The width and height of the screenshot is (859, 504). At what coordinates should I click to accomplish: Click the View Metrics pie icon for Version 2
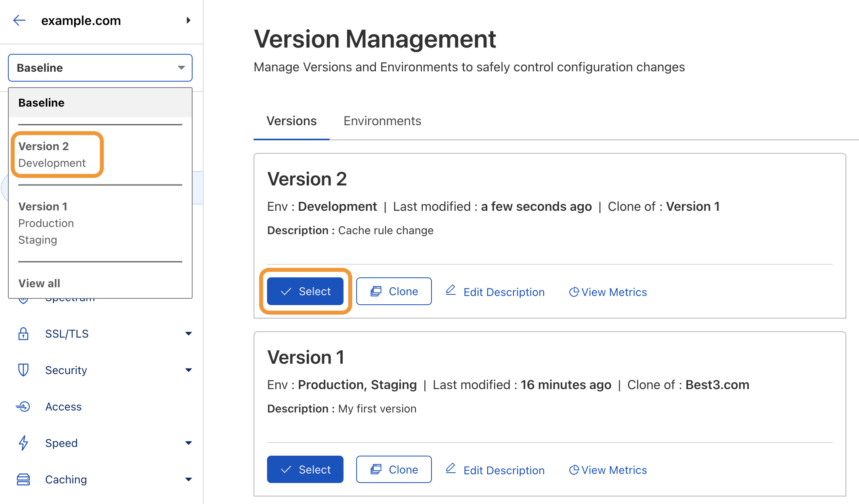point(574,292)
